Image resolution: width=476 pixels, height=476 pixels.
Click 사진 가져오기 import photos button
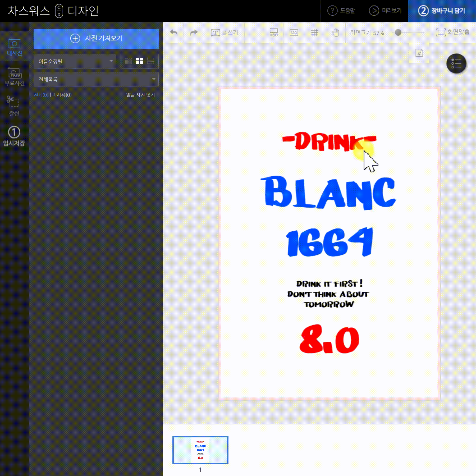point(96,39)
